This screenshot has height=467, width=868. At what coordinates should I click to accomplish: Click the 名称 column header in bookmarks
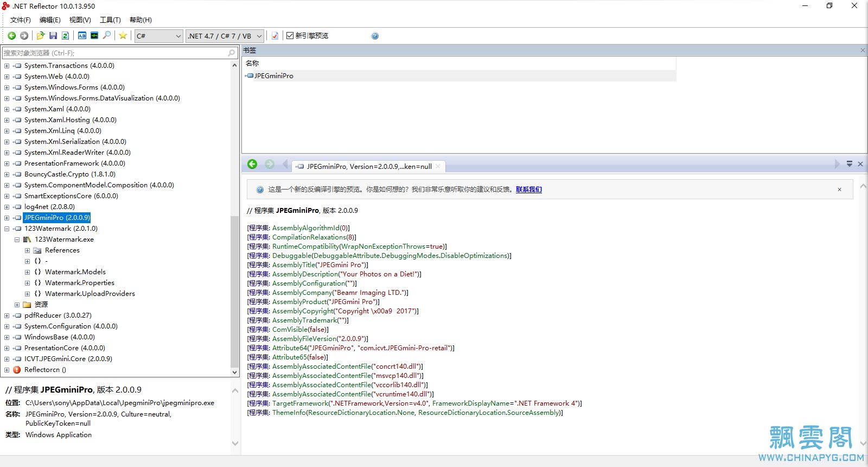(252, 64)
